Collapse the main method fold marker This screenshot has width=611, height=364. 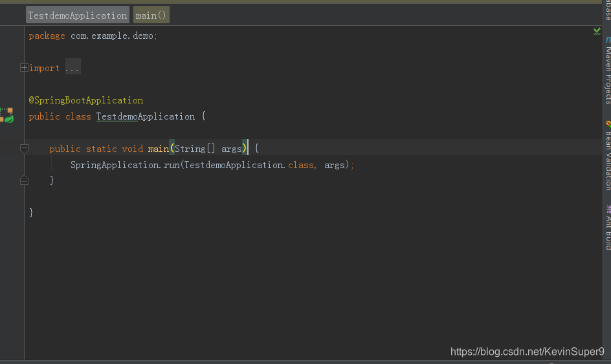24,148
